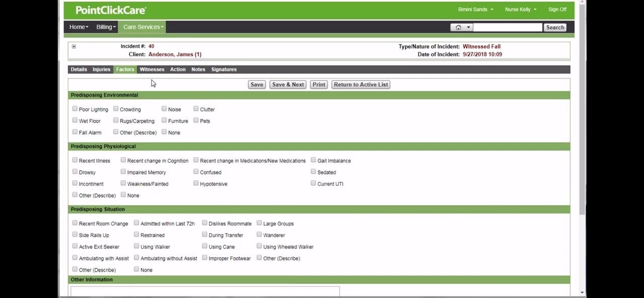Check Admitted within Last 72h checkbox
The height and width of the screenshot is (298, 644).
click(x=136, y=223)
